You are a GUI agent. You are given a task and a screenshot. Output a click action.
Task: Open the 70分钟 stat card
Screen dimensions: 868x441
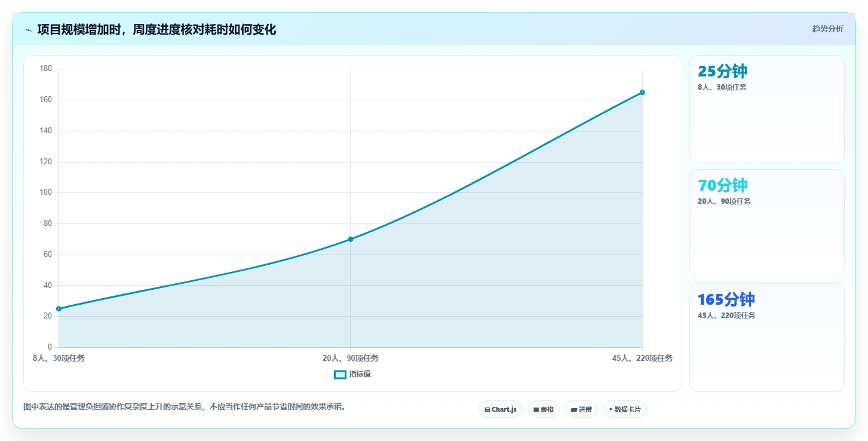tap(767, 223)
